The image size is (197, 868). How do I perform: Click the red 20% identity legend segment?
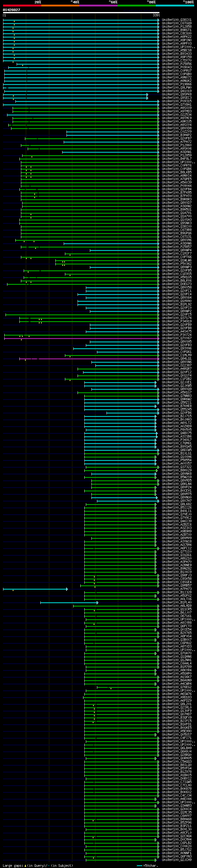[22, 6]
